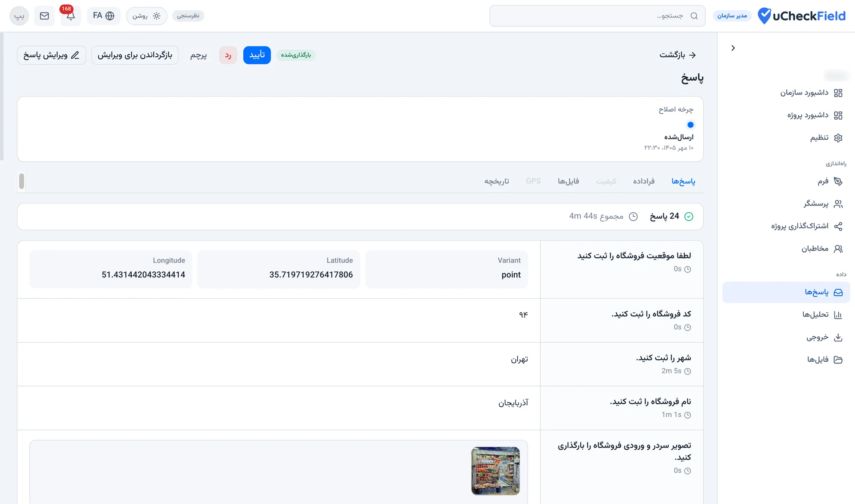The height and width of the screenshot is (504, 855).
Task: Click the داشبورد پروژه grid icon
Action: (838, 115)
